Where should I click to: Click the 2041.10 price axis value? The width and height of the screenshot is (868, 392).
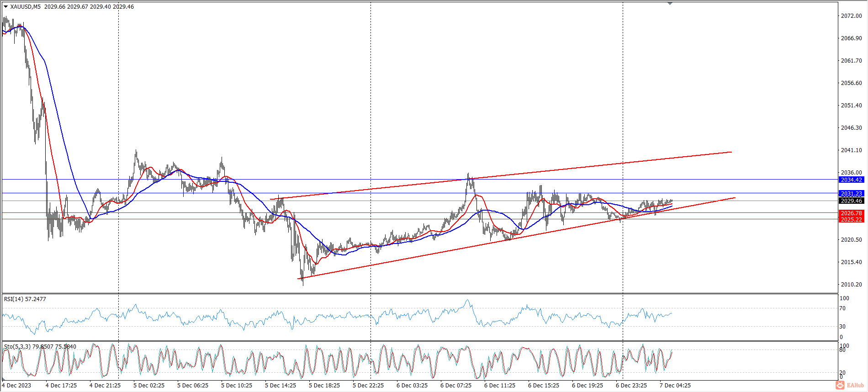(x=852, y=150)
